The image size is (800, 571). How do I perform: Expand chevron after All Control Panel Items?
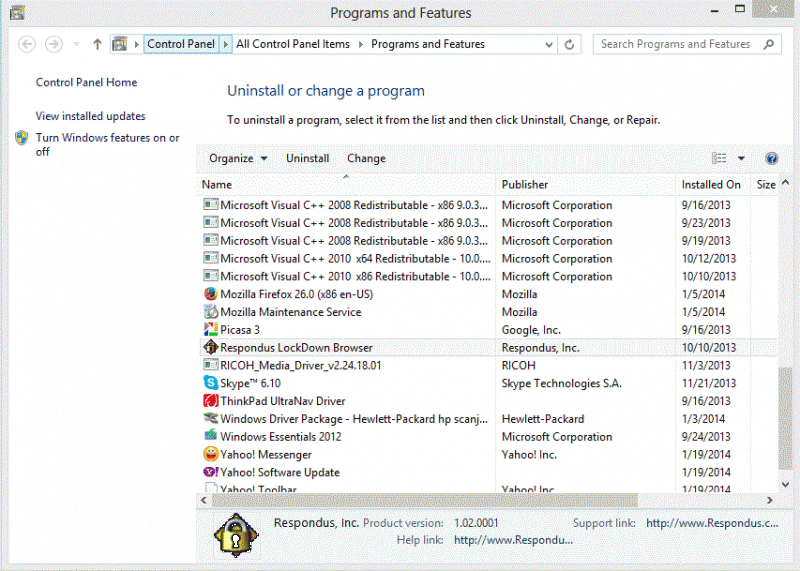click(x=361, y=44)
